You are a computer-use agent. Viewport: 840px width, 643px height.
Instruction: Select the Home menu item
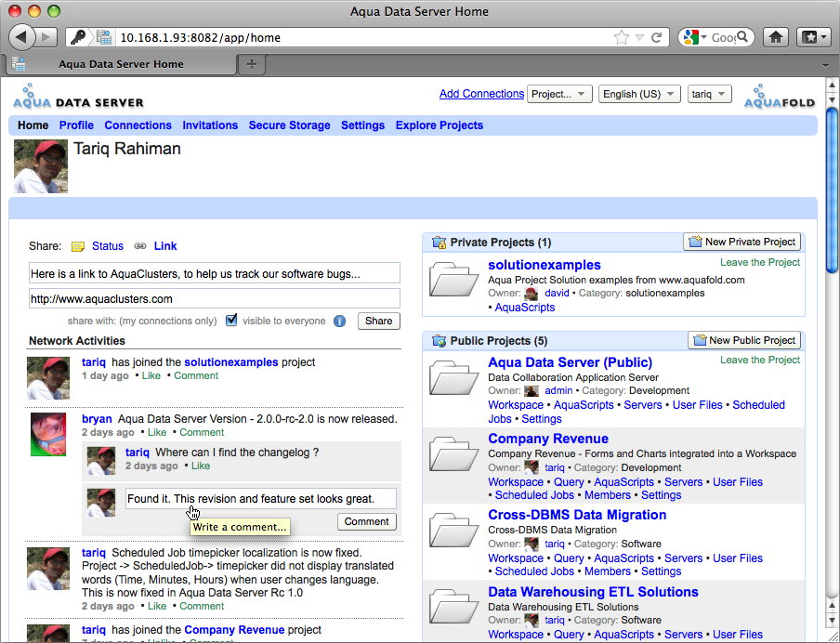click(x=33, y=125)
